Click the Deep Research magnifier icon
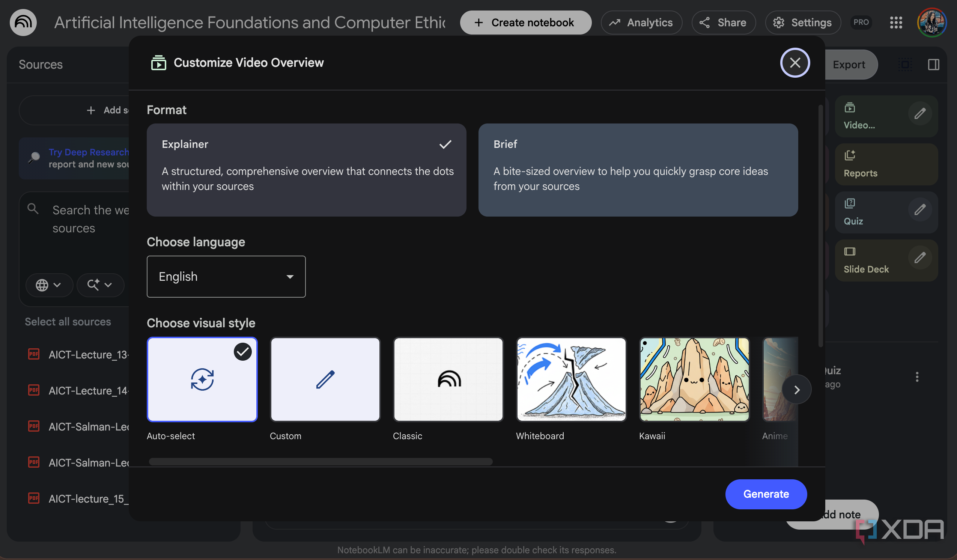 pos(34,157)
